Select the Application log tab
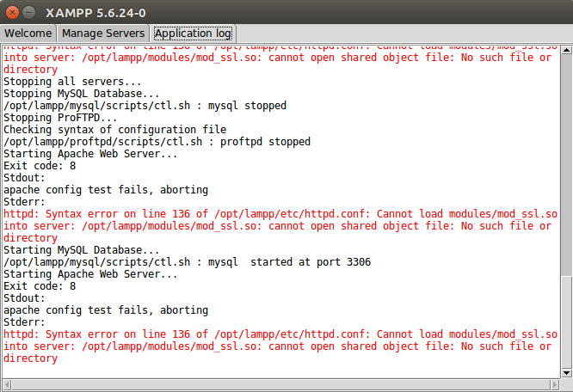573x392 pixels. (193, 34)
